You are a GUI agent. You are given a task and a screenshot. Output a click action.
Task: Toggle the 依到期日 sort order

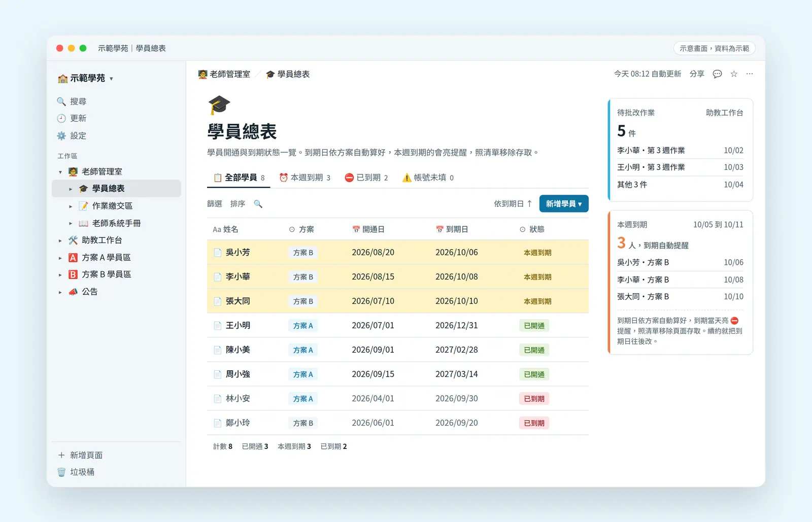coord(513,204)
